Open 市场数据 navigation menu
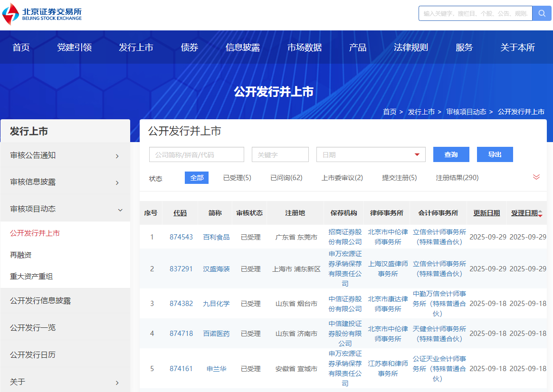Image resolution: width=553 pixels, height=392 pixels. 305,48
